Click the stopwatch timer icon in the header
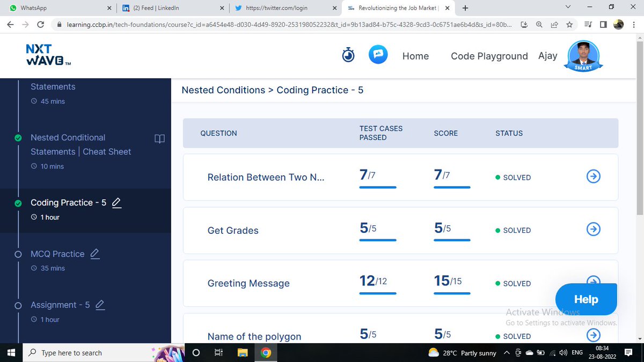Screen dimensions: 644x362 point(349,55)
